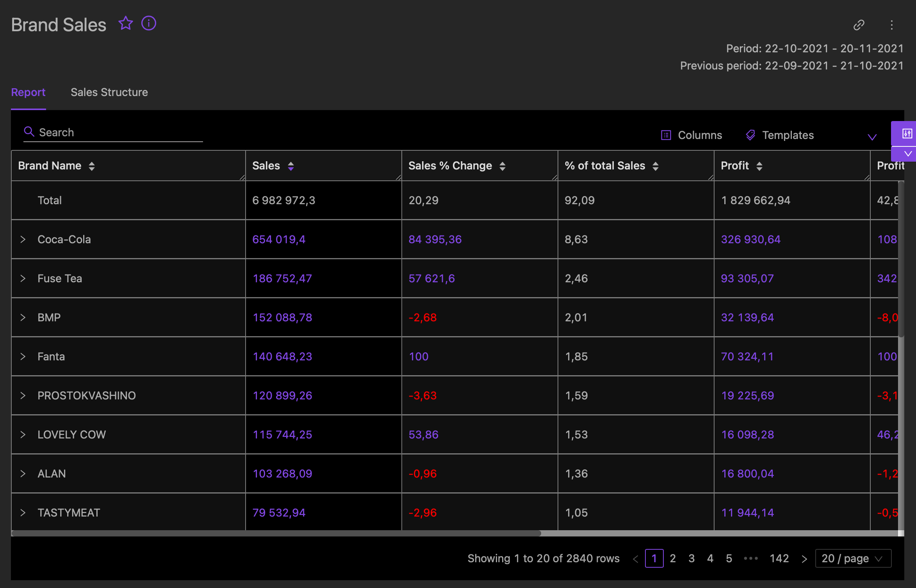Go to pagination page 3
Viewport: 916px width, 588px height.
click(691, 558)
